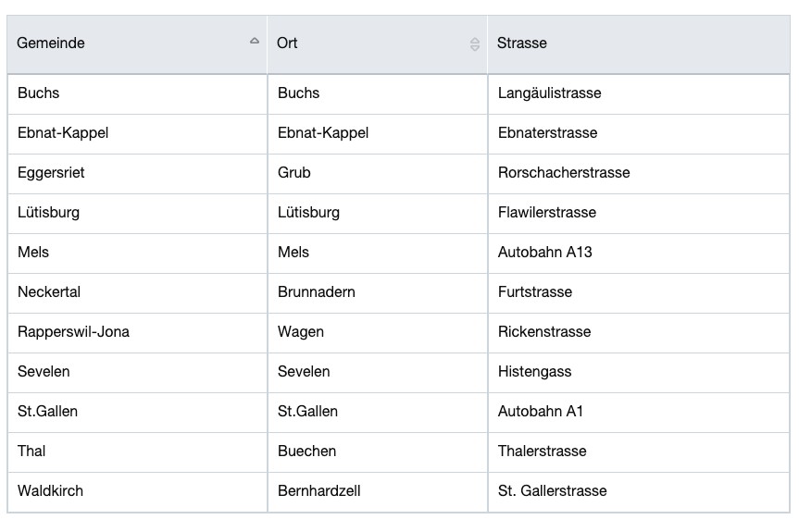
Task: Click the Strasse column header
Action: (x=639, y=44)
